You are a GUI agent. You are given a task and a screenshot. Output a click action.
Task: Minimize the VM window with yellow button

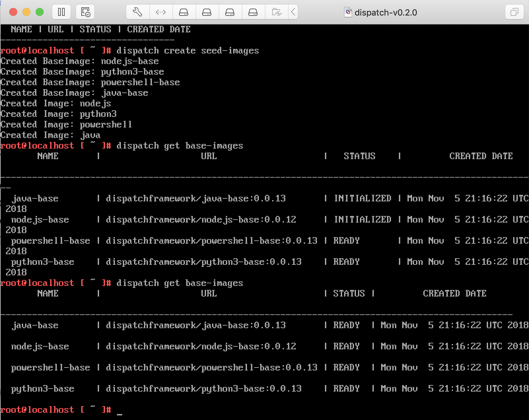point(26,12)
